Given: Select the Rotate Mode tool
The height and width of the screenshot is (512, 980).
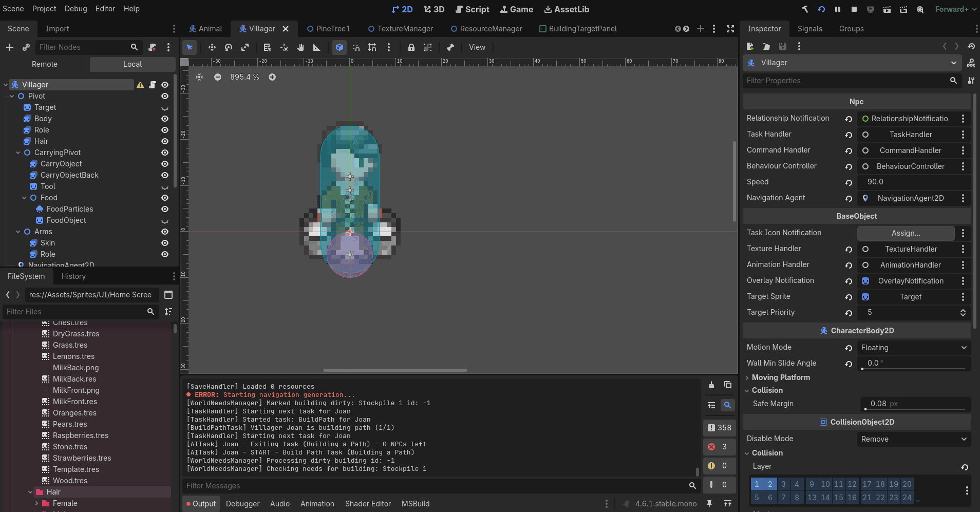Looking at the screenshot, I should [x=229, y=47].
